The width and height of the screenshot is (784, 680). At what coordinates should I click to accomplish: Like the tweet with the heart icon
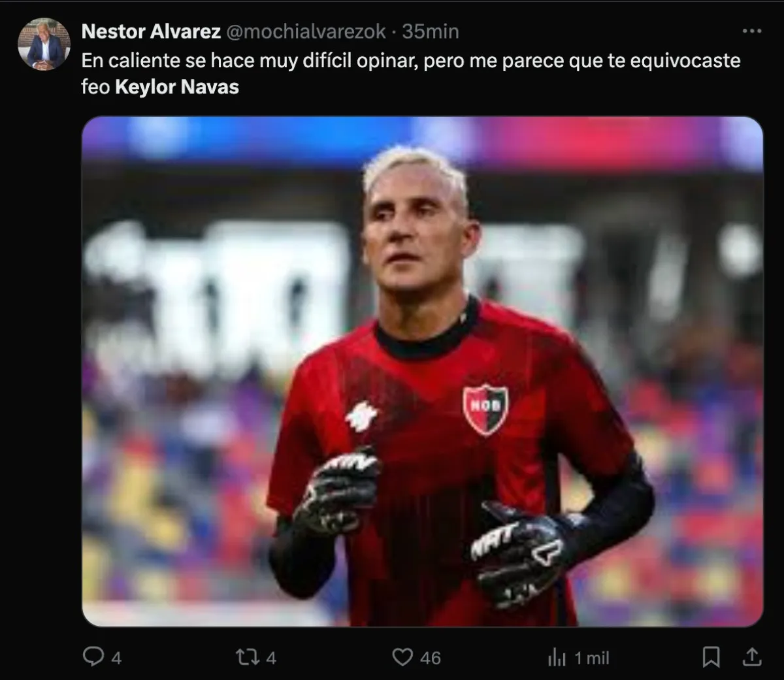pos(402,656)
